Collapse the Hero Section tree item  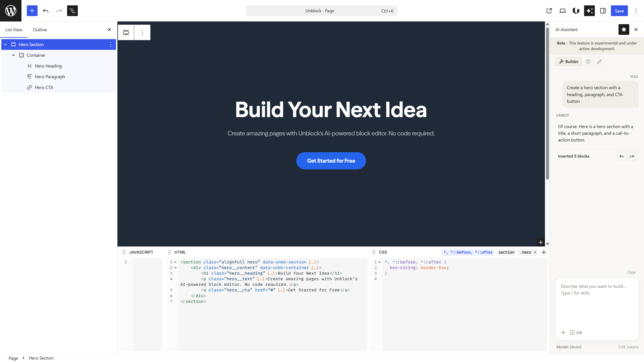coord(5,44)
